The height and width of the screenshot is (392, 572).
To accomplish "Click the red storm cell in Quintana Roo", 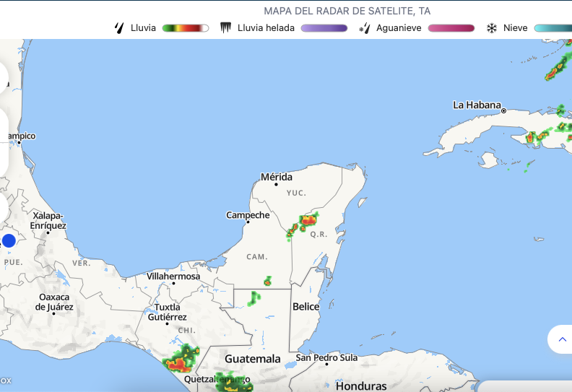I will click(308, 220).
